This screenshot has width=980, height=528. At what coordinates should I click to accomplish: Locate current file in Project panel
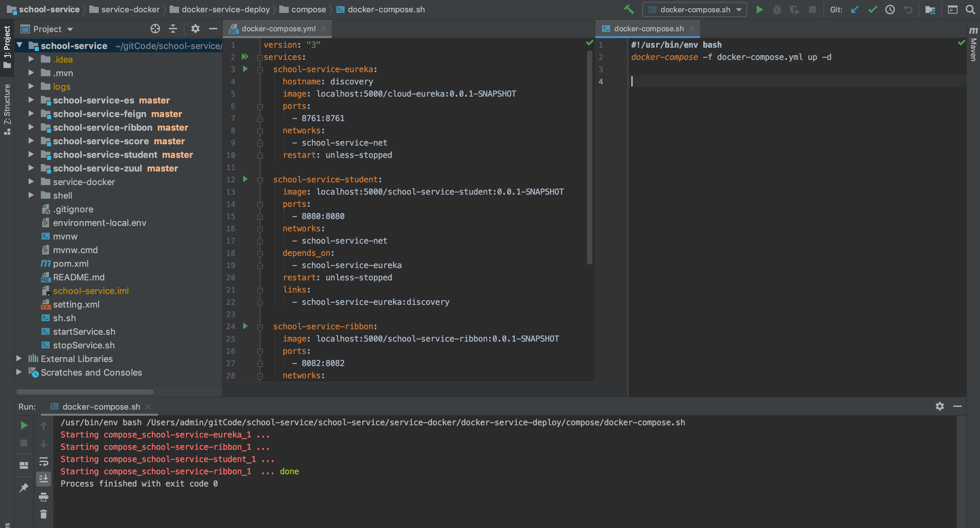tap(155, 29)
